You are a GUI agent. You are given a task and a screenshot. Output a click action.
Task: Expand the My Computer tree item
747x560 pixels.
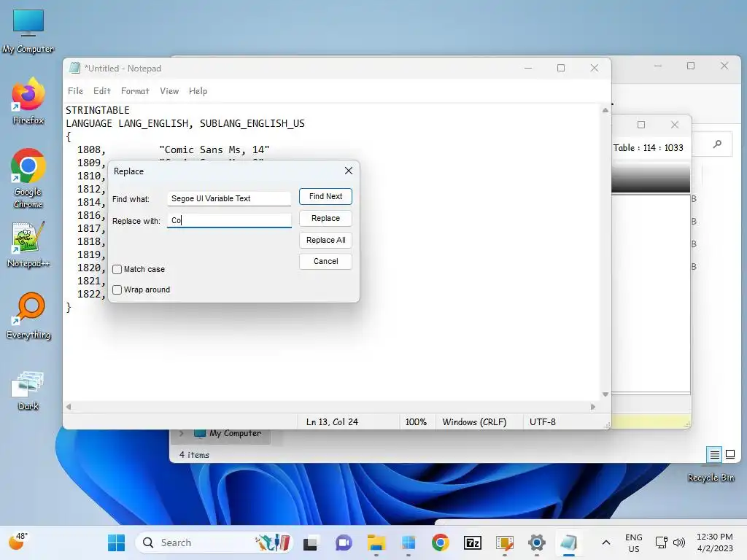tap(182, 433)
